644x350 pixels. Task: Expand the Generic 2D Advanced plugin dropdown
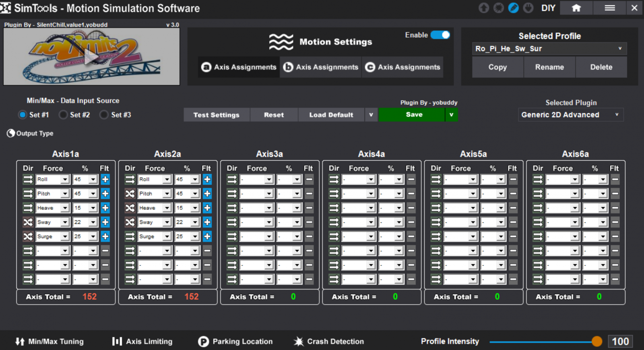tap(570, 115)
